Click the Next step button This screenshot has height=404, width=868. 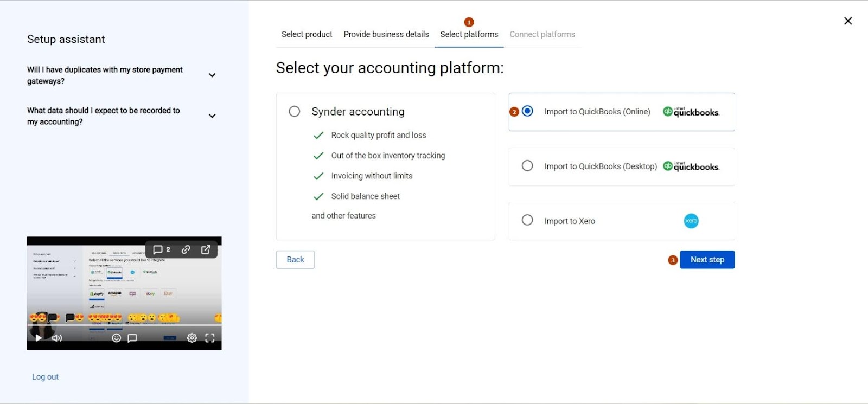[x=707, y=260]
